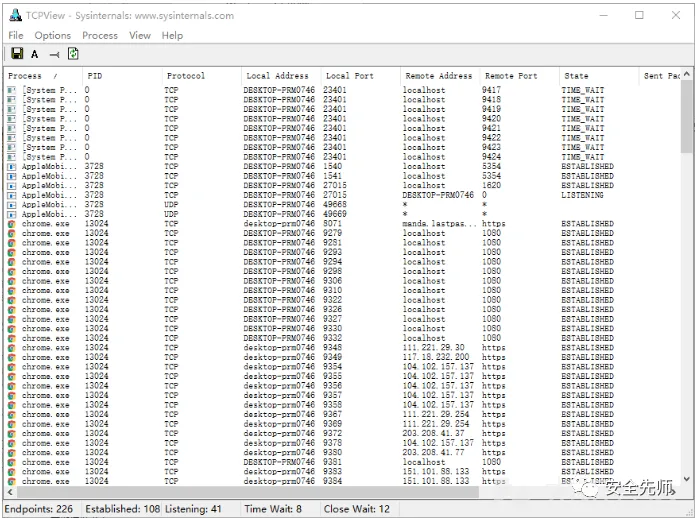Click chrome icon for local port 9383
This screenshot has width=695, height=518.
[12, 472]
